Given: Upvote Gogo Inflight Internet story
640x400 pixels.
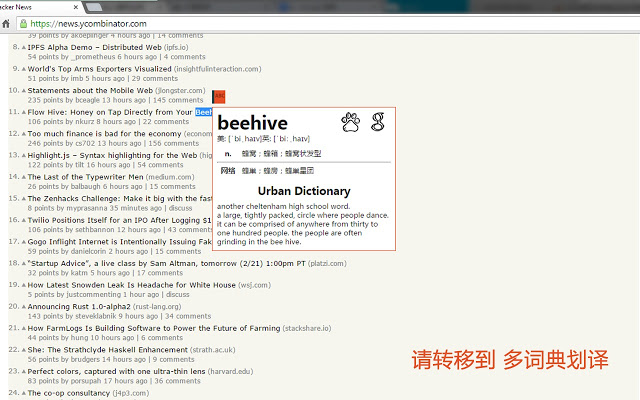Looking at the screenshot, I should pyautogui.click(x=24, y=242).
